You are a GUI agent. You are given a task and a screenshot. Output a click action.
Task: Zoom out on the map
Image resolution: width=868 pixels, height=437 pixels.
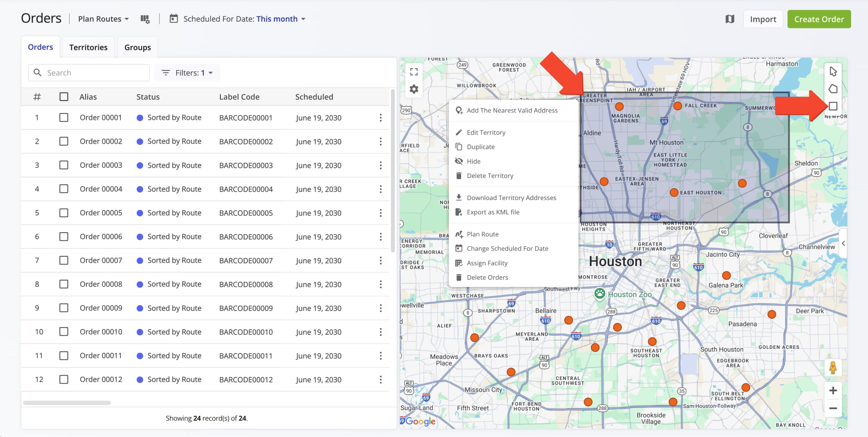[x=833, y=408]
